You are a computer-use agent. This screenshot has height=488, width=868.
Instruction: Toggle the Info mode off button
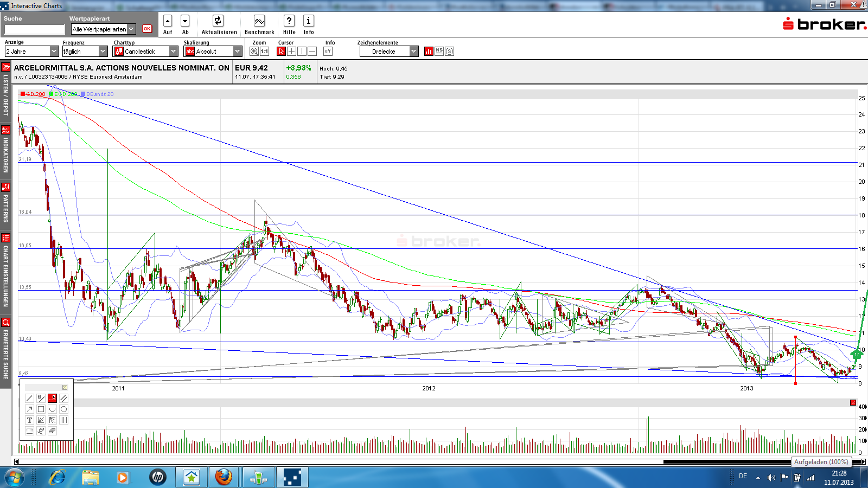328,51
